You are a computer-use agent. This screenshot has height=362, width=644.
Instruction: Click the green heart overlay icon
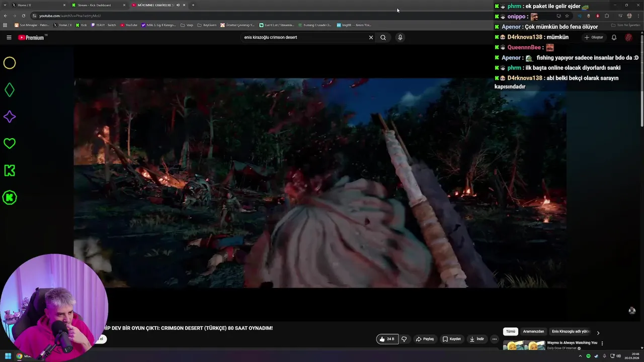click(x=10, y=143)
